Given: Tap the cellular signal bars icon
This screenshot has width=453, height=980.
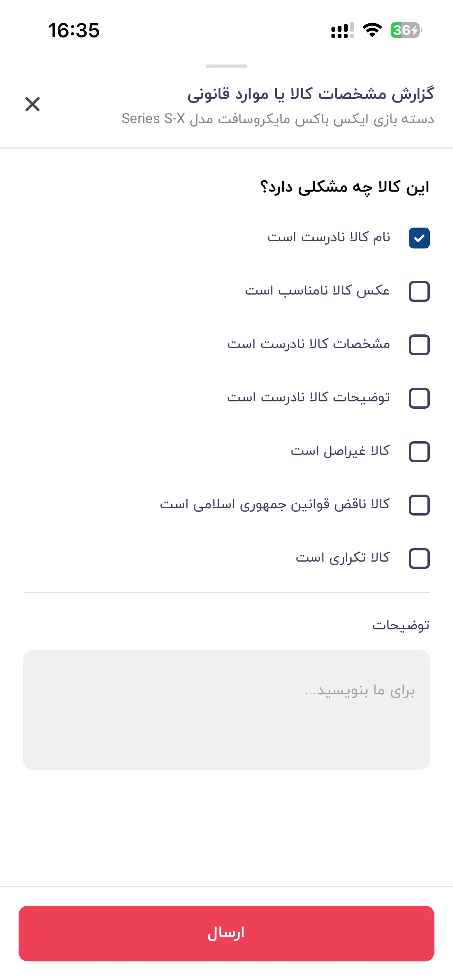Looking at the screenshot, I should (x=343, y=30).
